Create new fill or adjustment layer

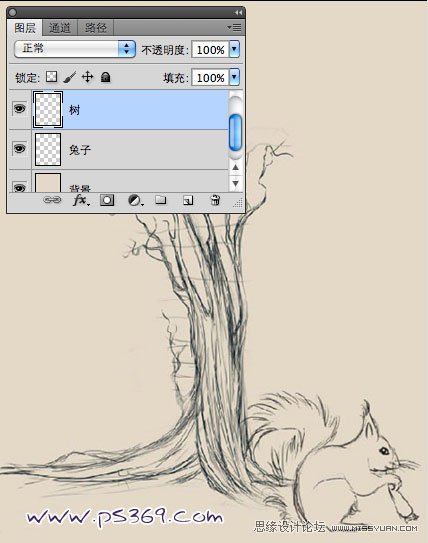pyautogui.click(x=135, y=200)
